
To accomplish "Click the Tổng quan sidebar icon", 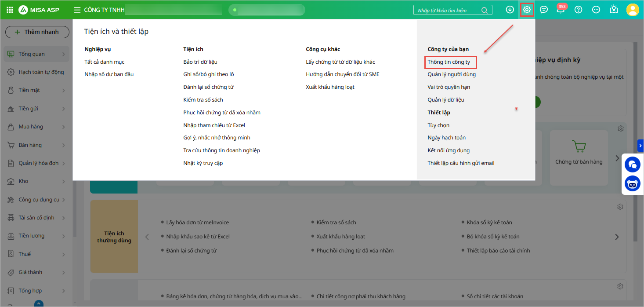I will coord(11,54).
